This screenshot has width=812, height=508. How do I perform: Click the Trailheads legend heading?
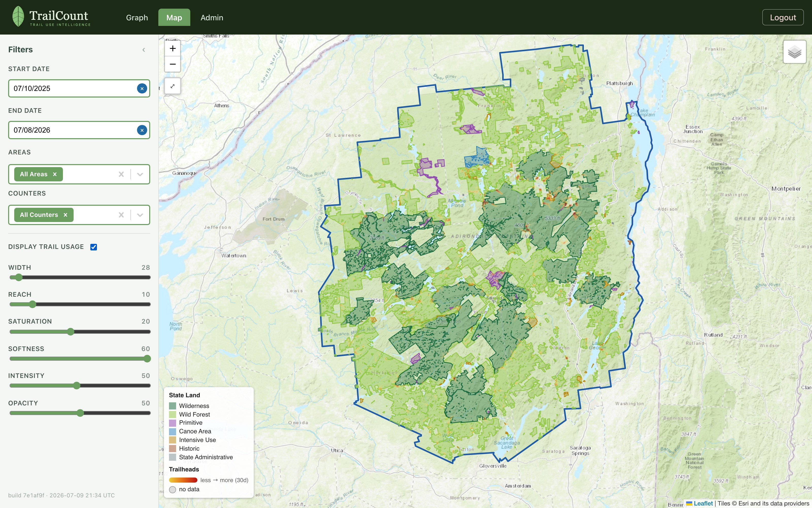pyautogui.click(x=184, y=469)
